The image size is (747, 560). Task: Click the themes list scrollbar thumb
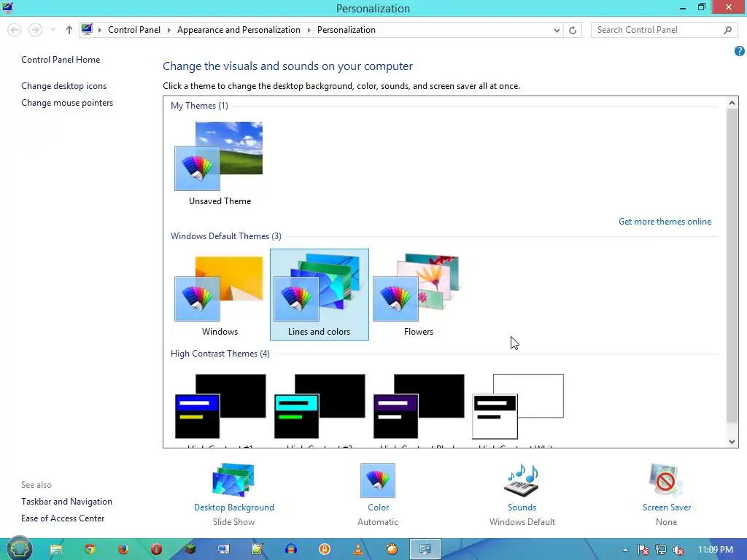732,265
